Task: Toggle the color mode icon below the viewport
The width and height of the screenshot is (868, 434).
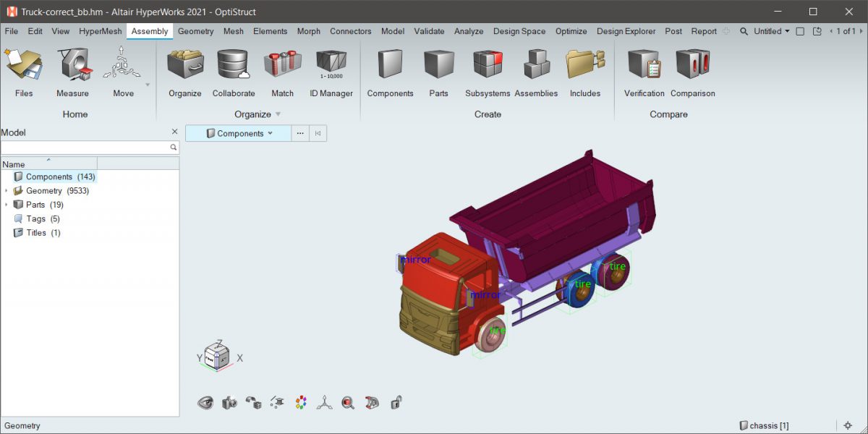Action: 301,402
